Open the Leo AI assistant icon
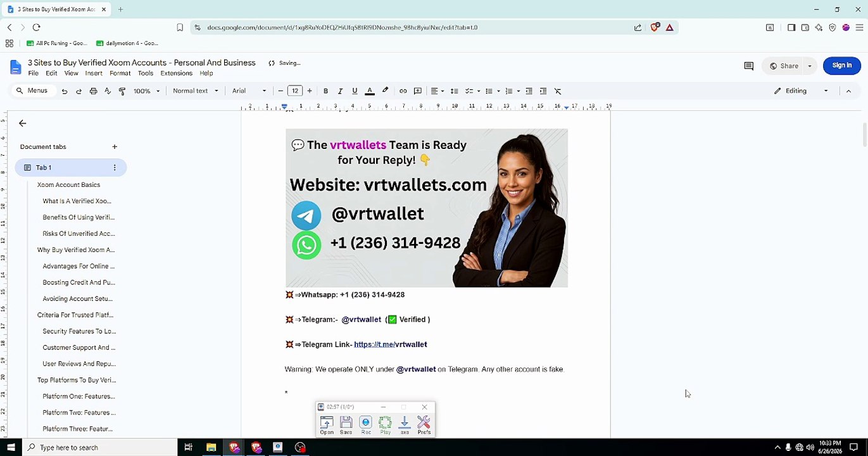Image resolution: width=868 pixels, height=456 pixels. point(819,27)
